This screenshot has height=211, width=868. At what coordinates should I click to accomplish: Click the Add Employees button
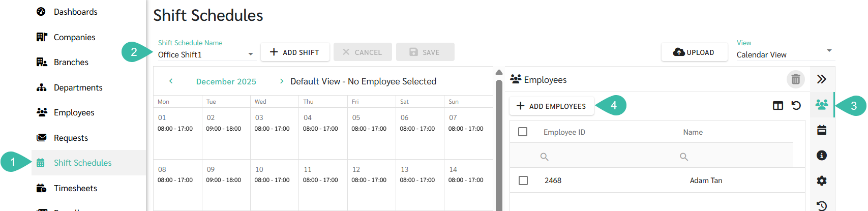[x=552, y=106]
